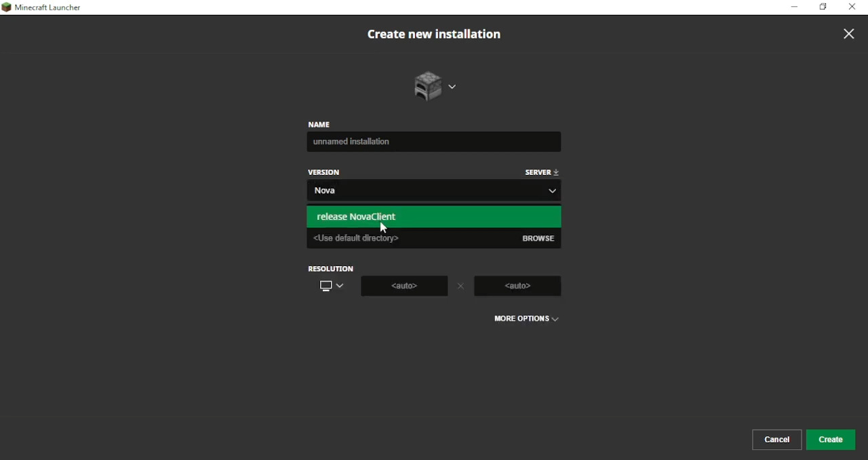Restore down the Minecraft Launcher window
Viewport: 868px width, 460px height.
coord(824,7)
